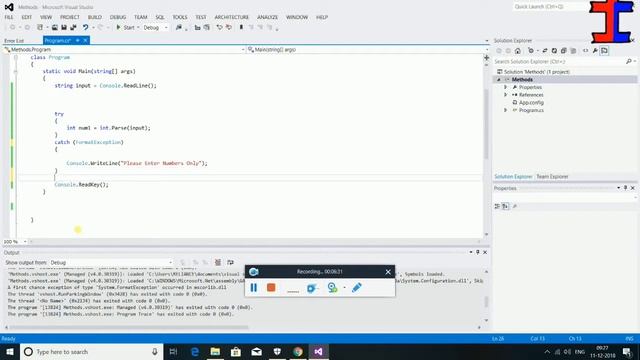The image size is (640, 360).
Task: Open the Error List tab
Action: point(14,41)
